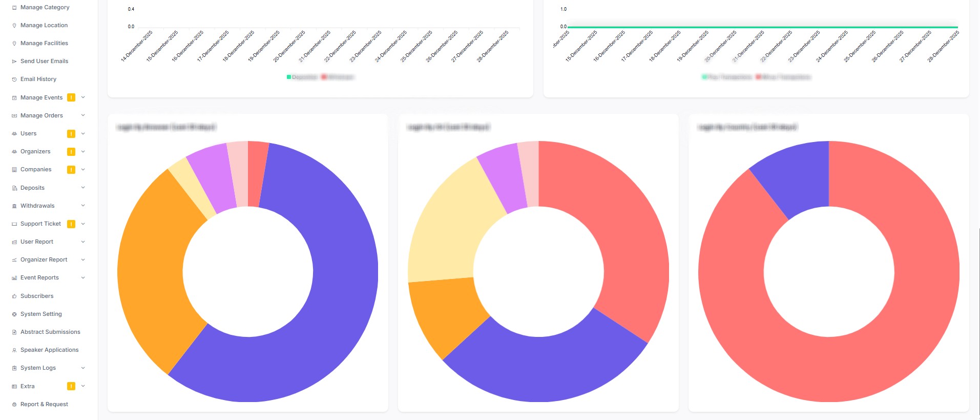Click the Send User Emails arrow icon

pos(14,62)
